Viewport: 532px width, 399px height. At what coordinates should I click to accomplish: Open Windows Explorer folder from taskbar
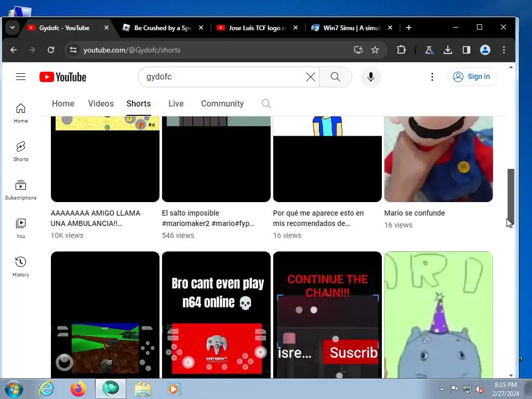point(143,389)
